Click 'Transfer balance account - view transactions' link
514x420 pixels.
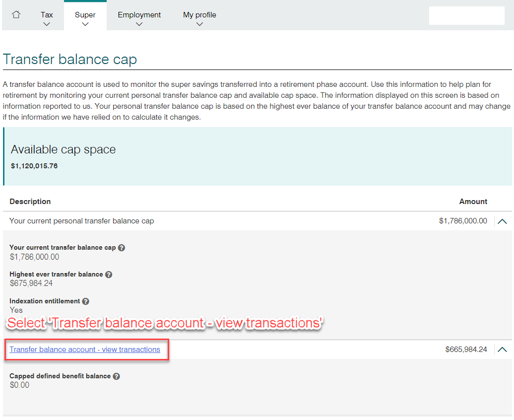click(x=85, y=350)
